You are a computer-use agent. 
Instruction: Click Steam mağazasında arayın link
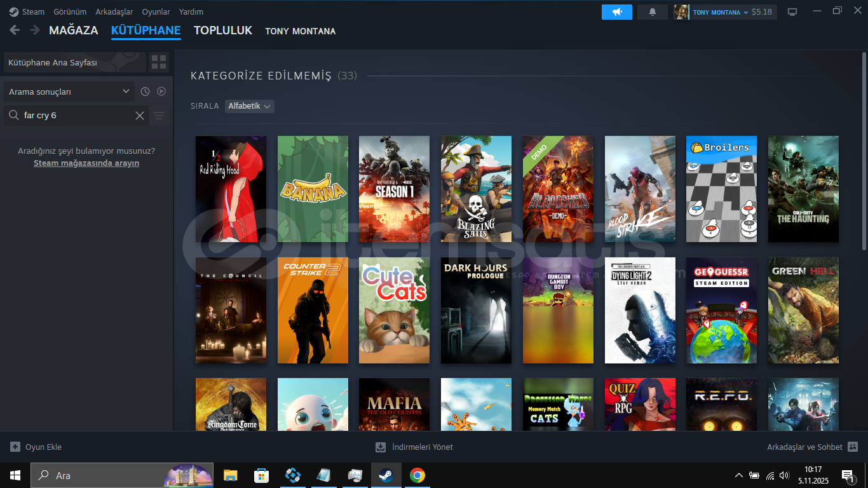86,163
